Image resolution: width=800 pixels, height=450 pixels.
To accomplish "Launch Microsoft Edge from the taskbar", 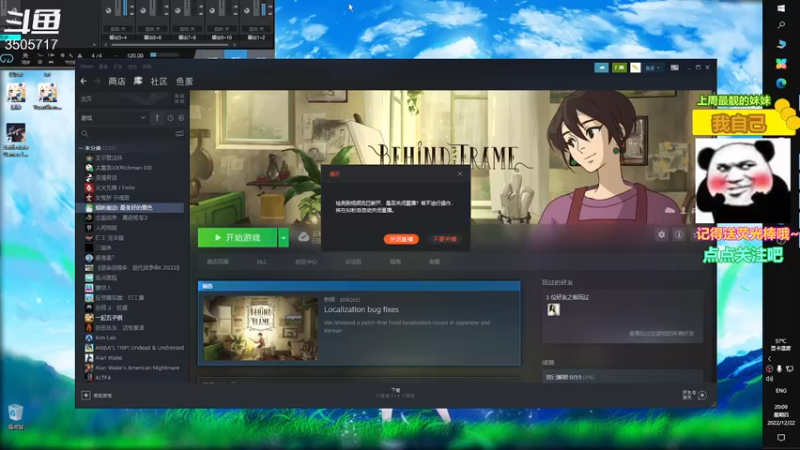I will tap(781, 83).
